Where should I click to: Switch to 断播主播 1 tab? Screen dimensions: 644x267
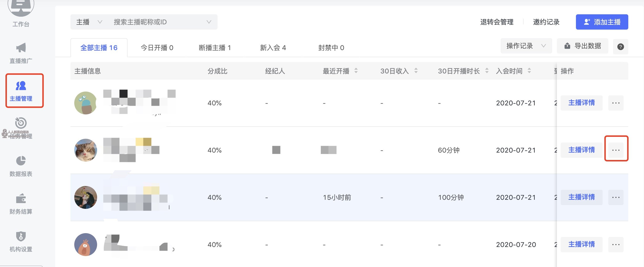215,48
